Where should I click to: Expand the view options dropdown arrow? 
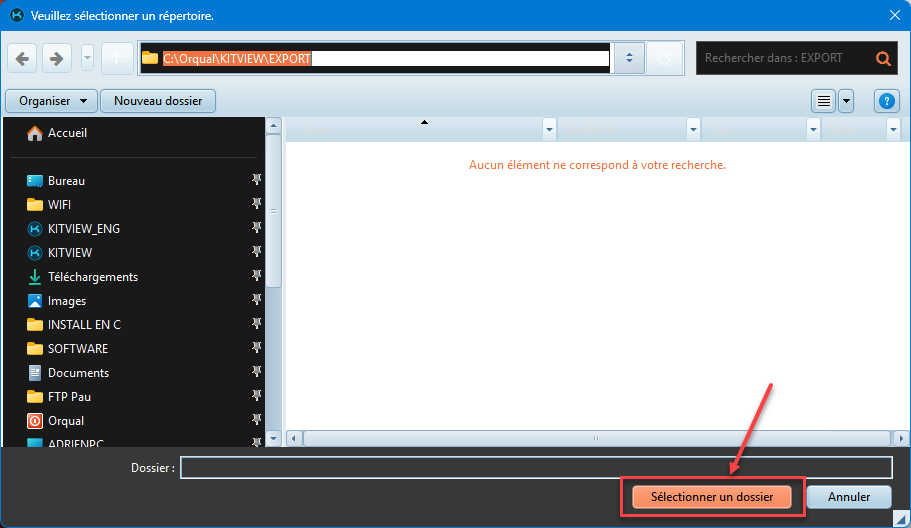(x=846, y=101)
